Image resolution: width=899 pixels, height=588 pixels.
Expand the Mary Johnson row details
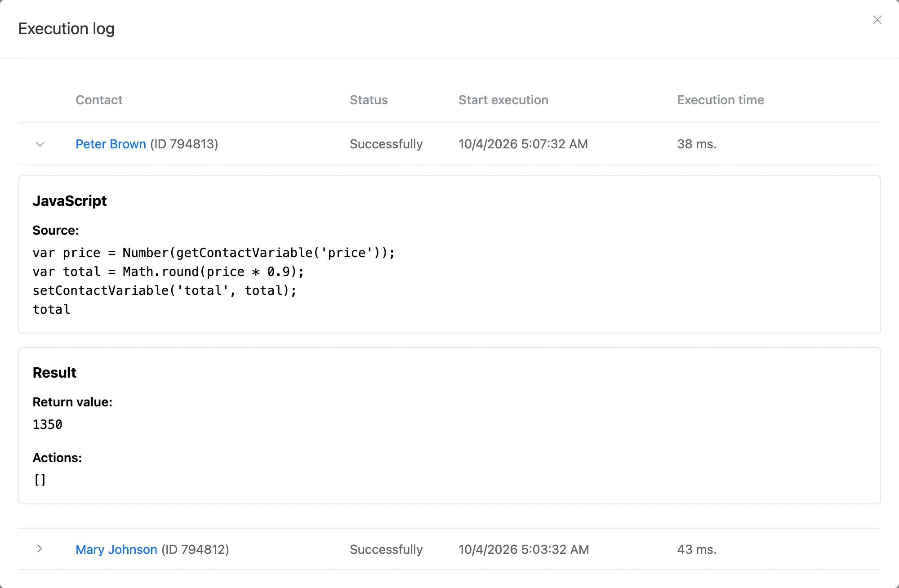(40, 549)
